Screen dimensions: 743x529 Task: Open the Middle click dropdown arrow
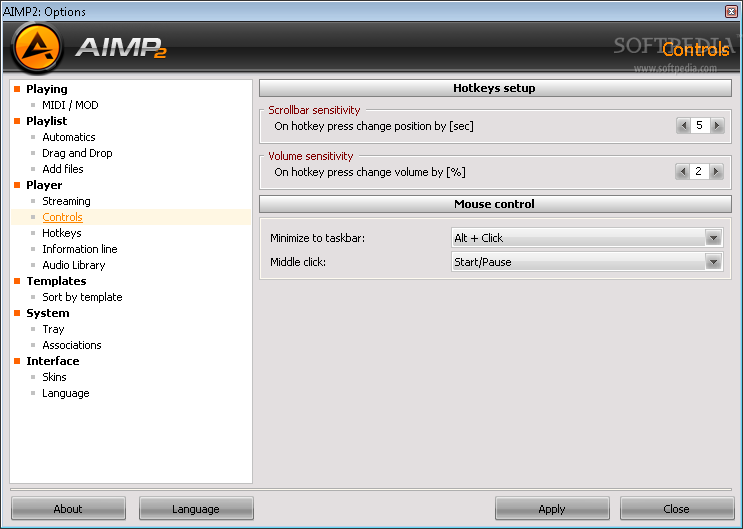tap(713, 262)
